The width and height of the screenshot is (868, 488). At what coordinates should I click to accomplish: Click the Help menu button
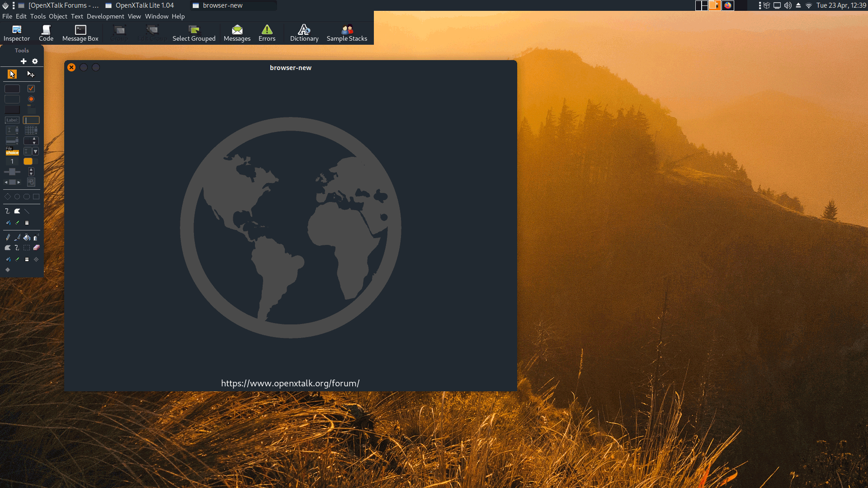tap(177, 16)
